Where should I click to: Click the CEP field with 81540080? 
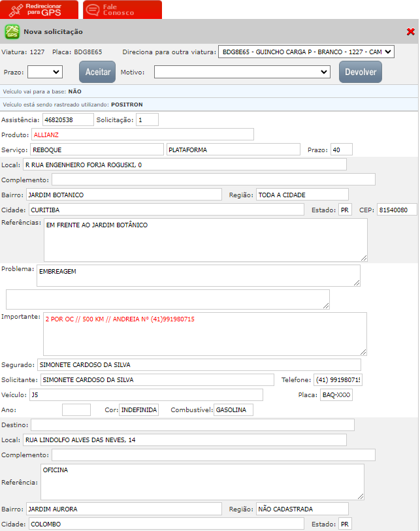pyautogui.click(x=396, y=210)
